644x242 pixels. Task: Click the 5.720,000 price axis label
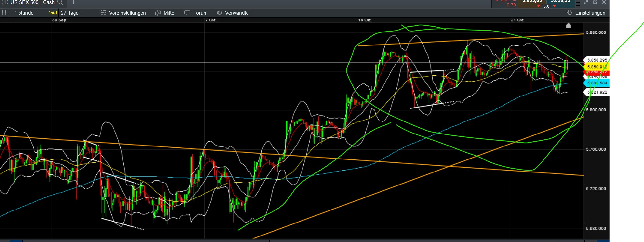596,188
